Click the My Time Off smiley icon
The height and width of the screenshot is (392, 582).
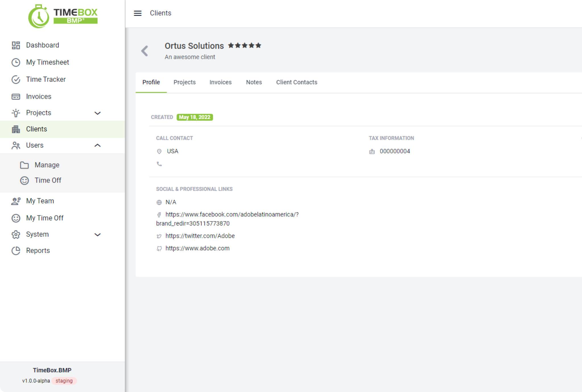point(16,218)
